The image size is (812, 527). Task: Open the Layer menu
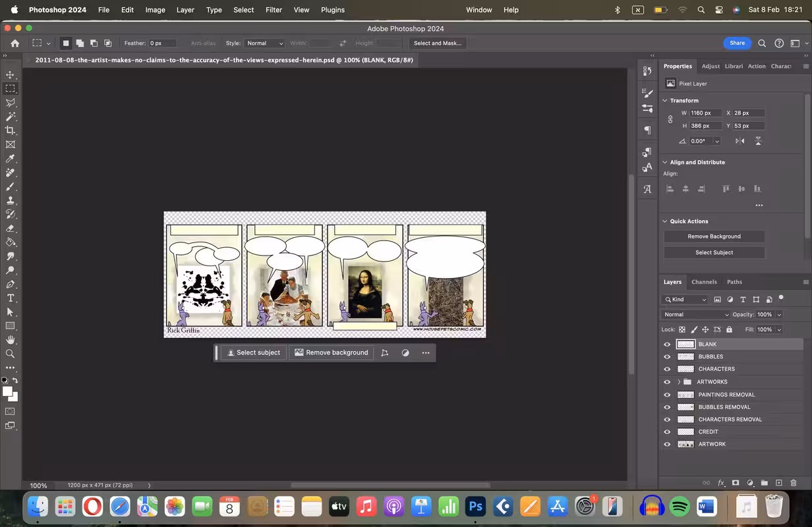pyautogui.click(x=185, y=10)
